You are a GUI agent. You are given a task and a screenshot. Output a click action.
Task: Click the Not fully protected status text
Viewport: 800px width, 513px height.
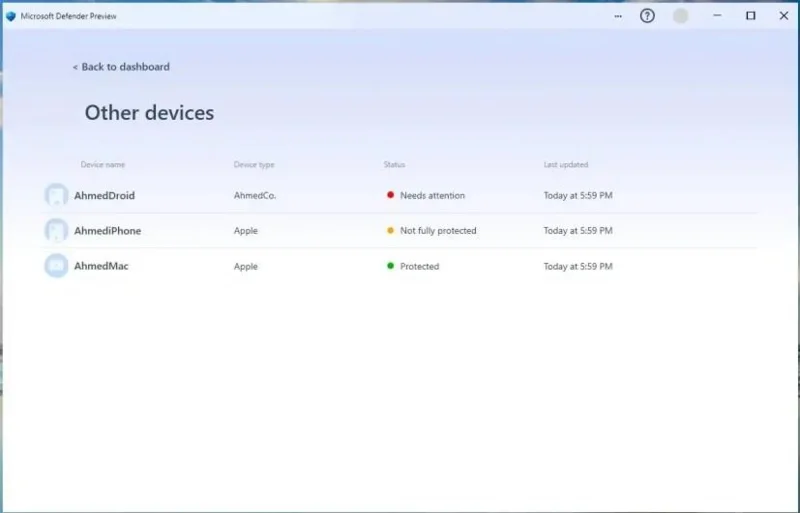(x=438, y=231)
